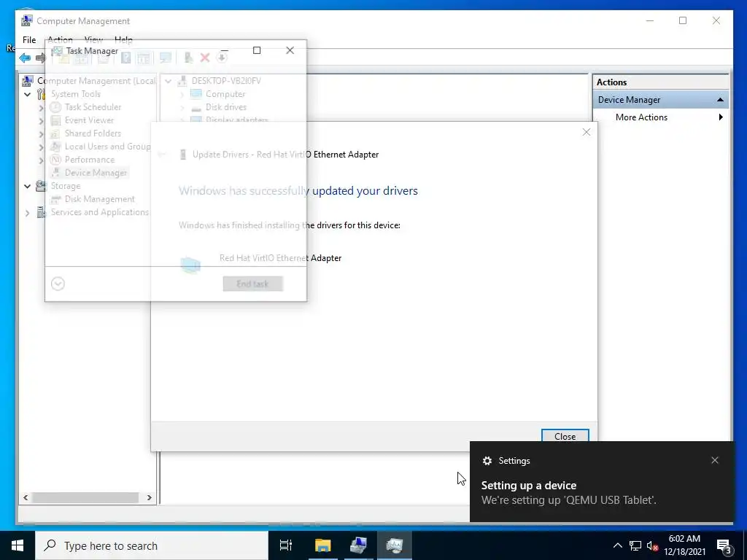Click the taskbar search box
The width and height of the screenshot is (747, 560).
point(152,545)
